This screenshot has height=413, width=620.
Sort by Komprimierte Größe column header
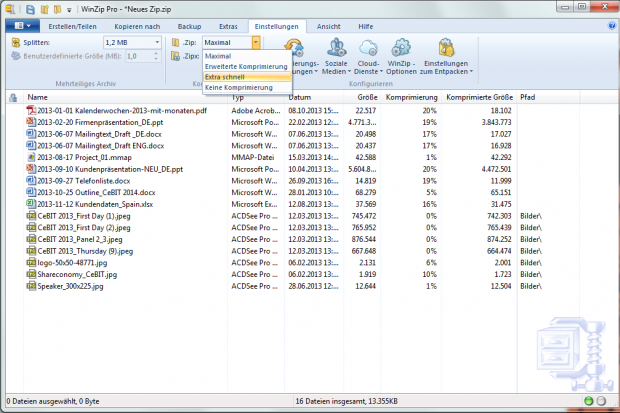click(479, 97)
